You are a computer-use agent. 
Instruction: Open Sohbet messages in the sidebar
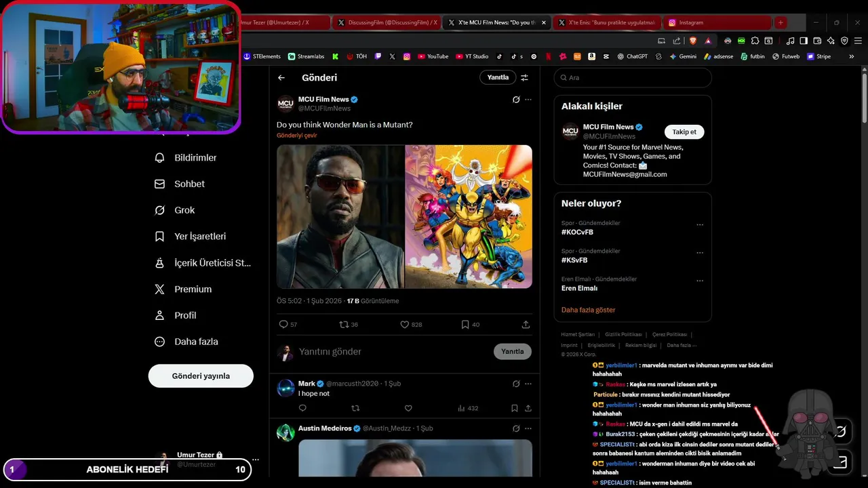click(180, 184)
